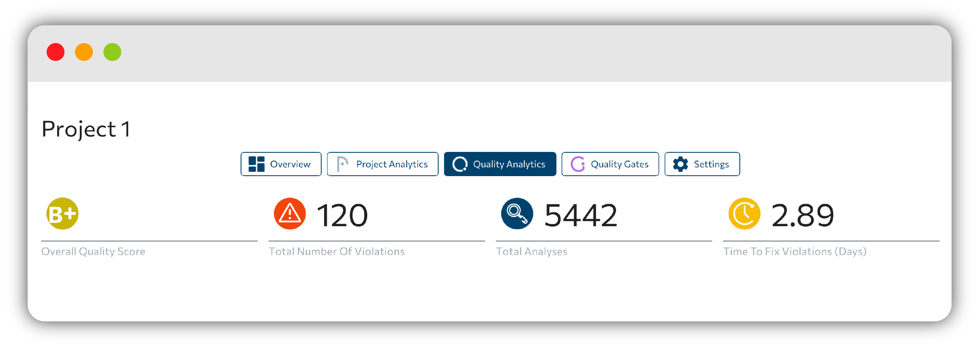The width and height of the screenshot is (980, 351).
Task: Click the yellow clock time icon
Action: 744,214
